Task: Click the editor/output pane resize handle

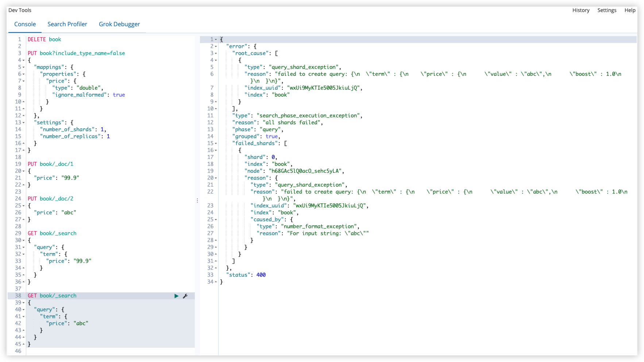Action: (x=197, y=201)
